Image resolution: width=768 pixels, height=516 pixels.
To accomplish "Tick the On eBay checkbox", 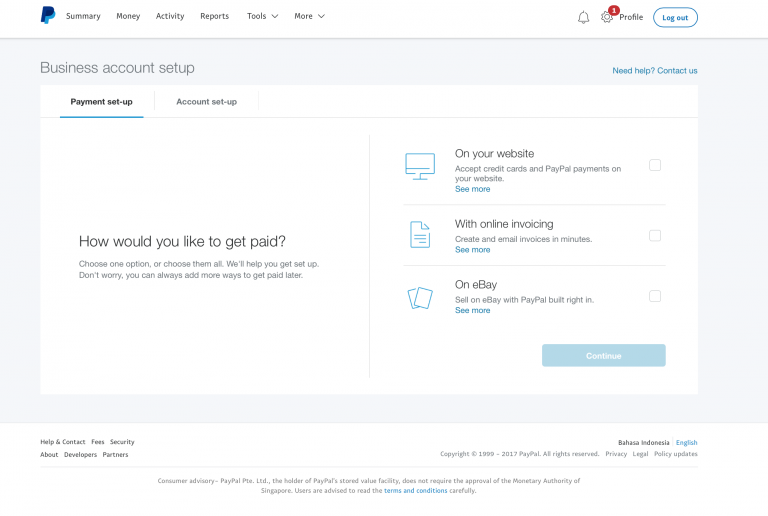I will (654, 296).
